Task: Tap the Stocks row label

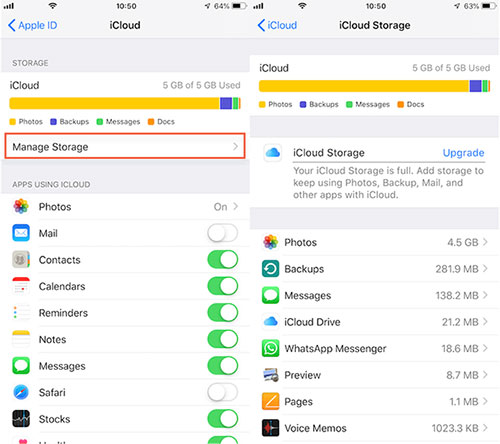Action: [55, 419]
